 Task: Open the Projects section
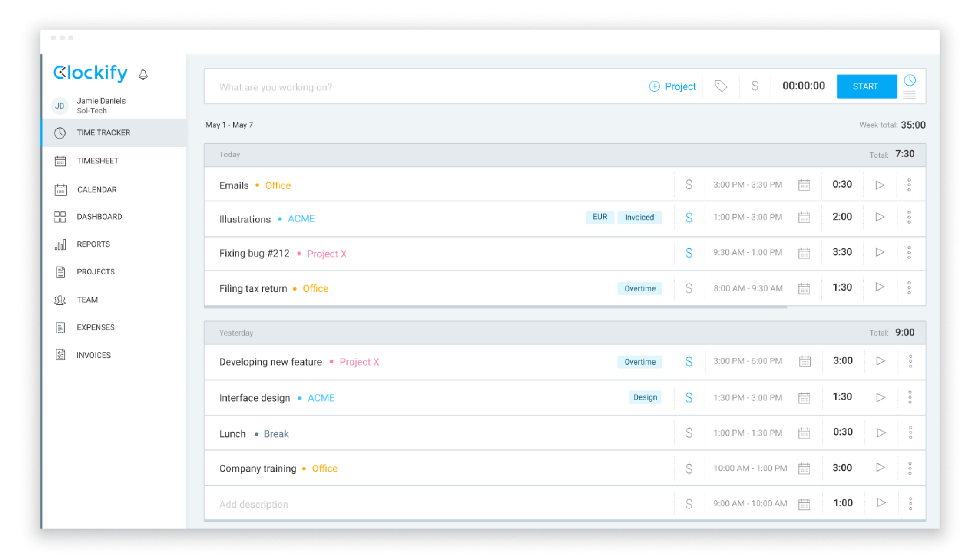(x=95, y=271)
